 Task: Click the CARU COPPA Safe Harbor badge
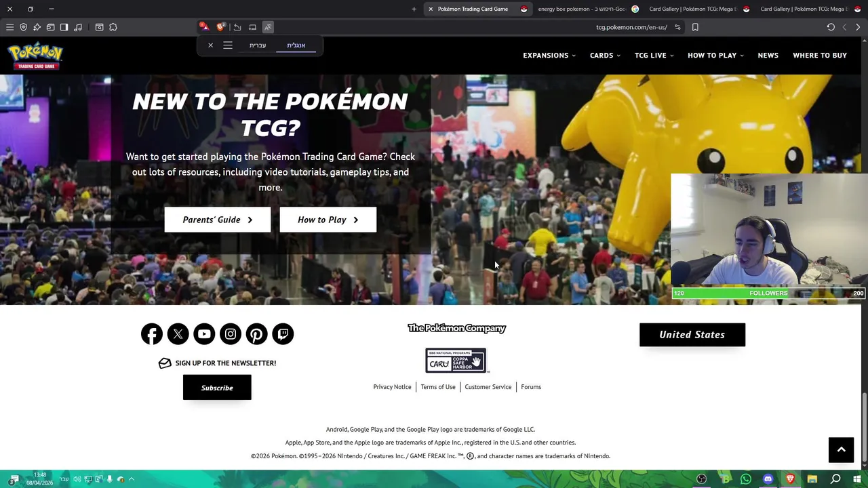point(456,361)
